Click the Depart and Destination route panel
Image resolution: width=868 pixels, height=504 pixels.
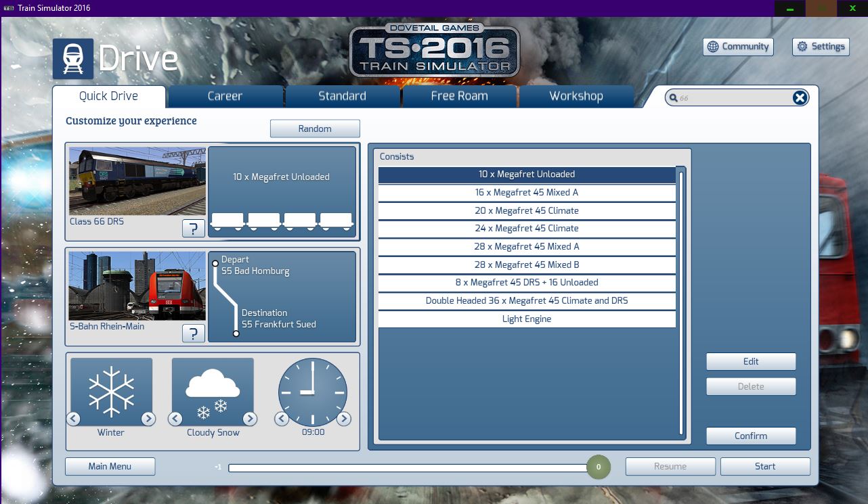click(x=282, y=297)
